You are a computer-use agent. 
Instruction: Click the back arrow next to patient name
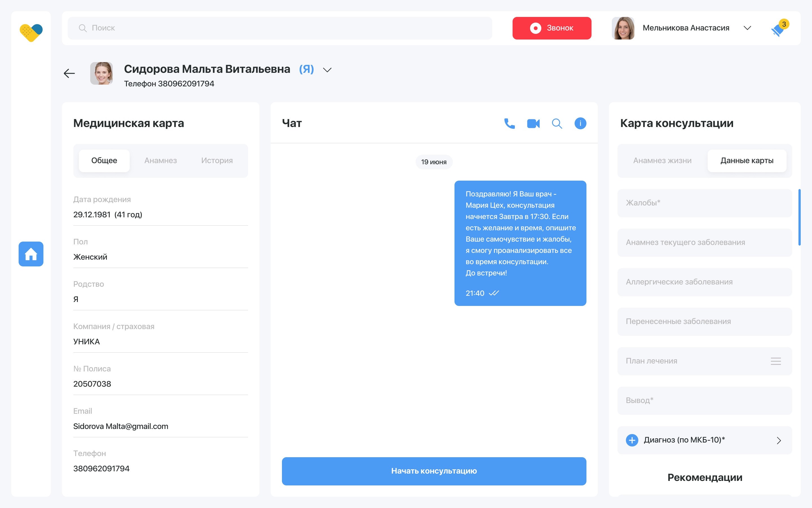coord(69,73)
